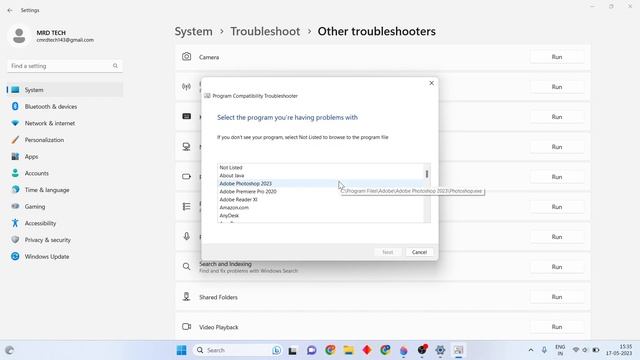Run the Search and Indexing troubleshooter

557,267
